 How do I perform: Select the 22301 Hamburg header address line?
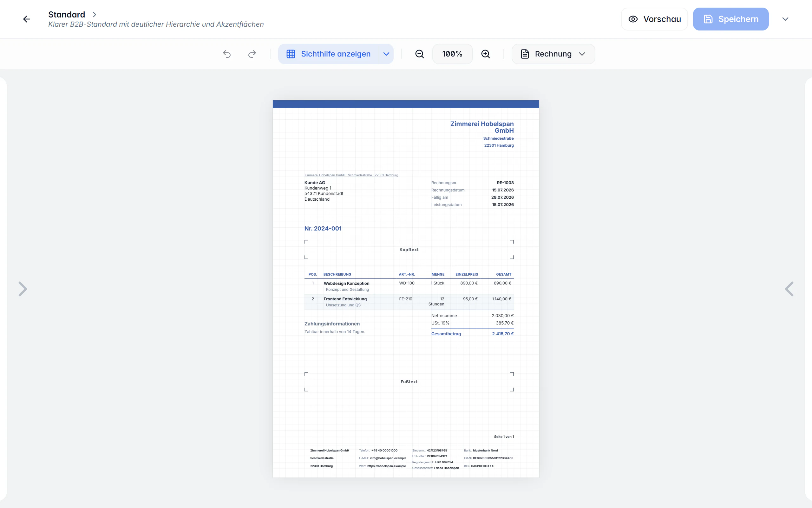pyautogui.click(x=499, y=145)
